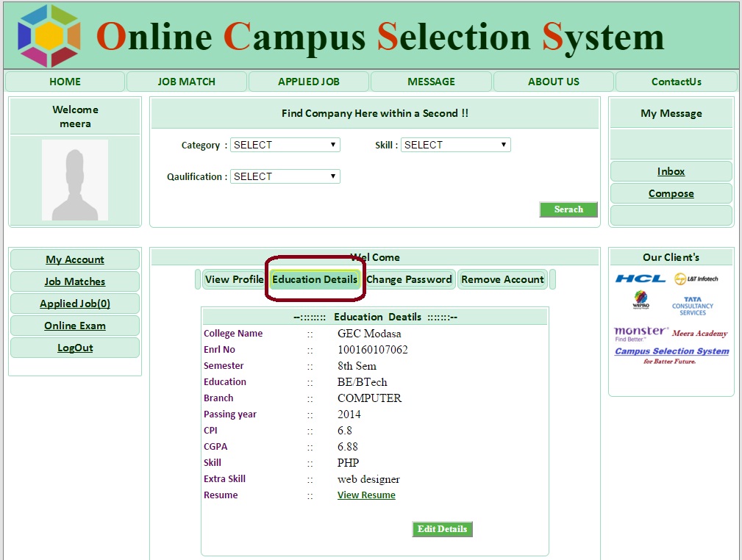Go to JOB MATCH in navigation
Image resolution: width=742 pixels, height=560 pixels.
187,82
